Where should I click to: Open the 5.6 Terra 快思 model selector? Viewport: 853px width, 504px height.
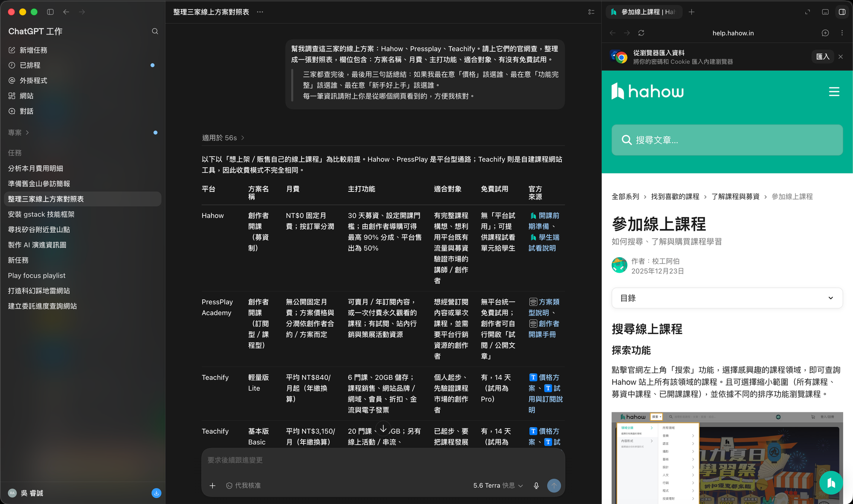click(x=498, y=485)
